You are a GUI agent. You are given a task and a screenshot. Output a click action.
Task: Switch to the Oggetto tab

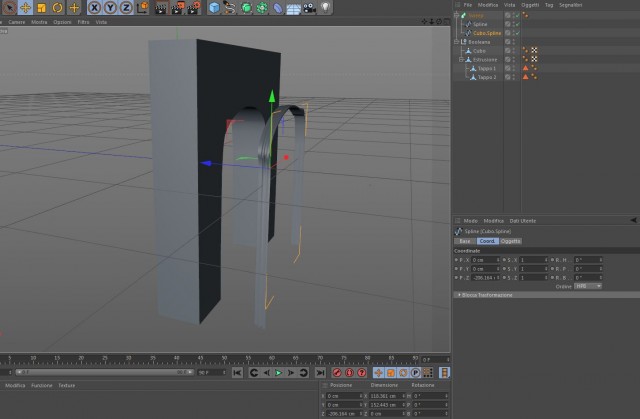click(x=510, y=241)
